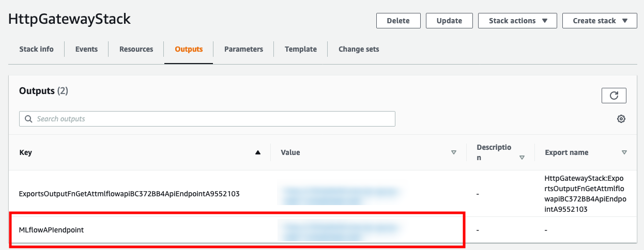The height and width of the screenshot is (250, 644).
Task: Open the table settings gear icon
Action: pyautogui.click(x=621, y=119)
